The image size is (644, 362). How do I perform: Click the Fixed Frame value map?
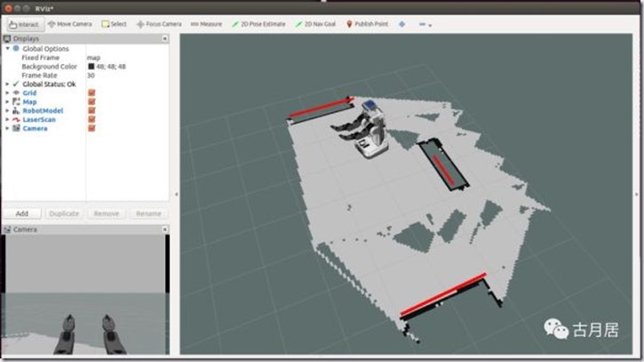[x=93, y=58]
